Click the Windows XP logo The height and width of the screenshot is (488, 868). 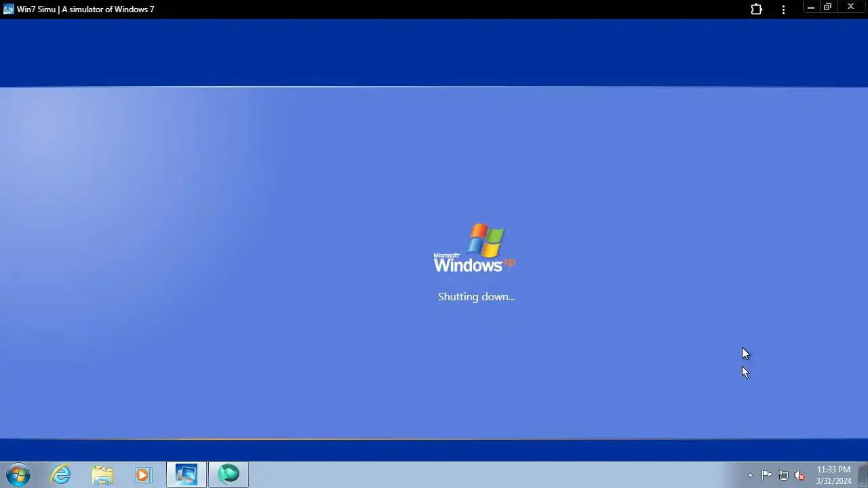pos(475,248)
